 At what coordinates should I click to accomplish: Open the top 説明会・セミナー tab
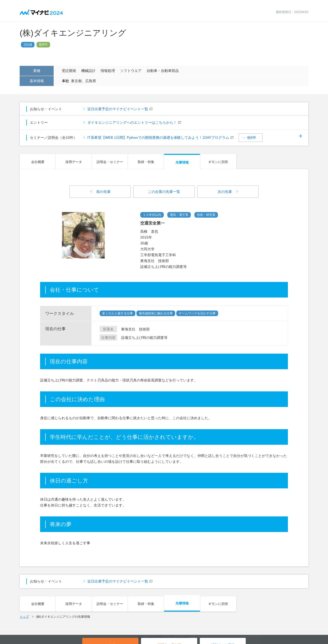[x=110, y=162]
